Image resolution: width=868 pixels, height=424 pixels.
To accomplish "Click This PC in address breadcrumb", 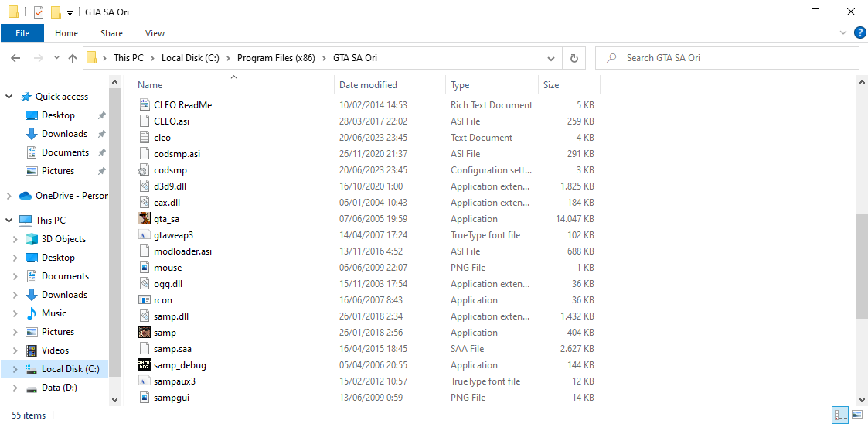I will coord(128,57).
